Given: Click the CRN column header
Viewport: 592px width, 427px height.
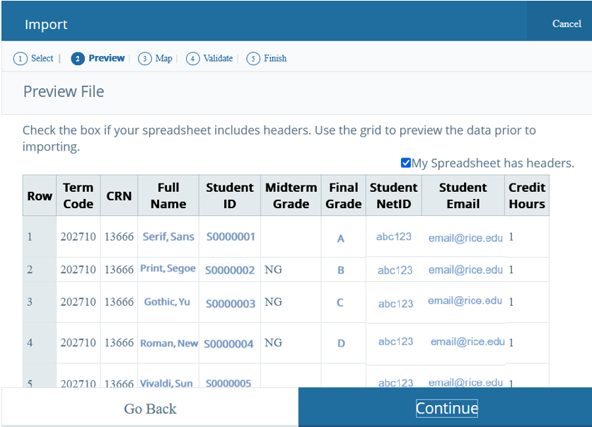Looking at the screenshot, I should click(119, 196).
